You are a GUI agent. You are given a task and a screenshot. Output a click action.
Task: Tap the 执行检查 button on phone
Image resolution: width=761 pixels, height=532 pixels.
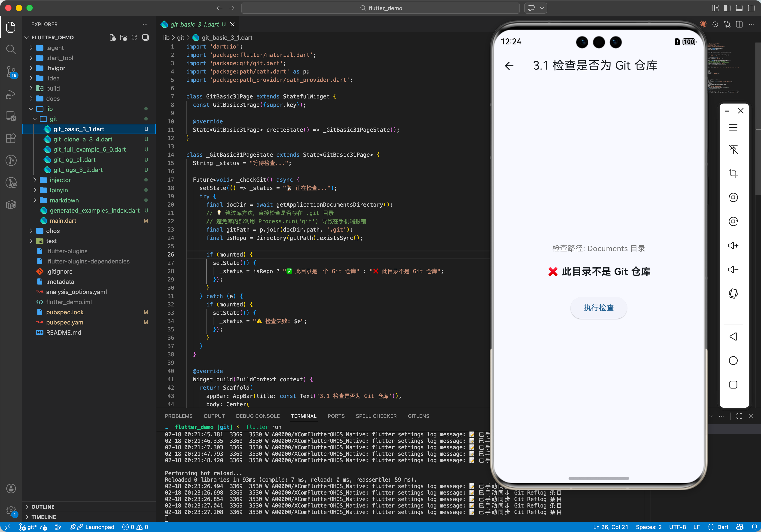(598, 308)
